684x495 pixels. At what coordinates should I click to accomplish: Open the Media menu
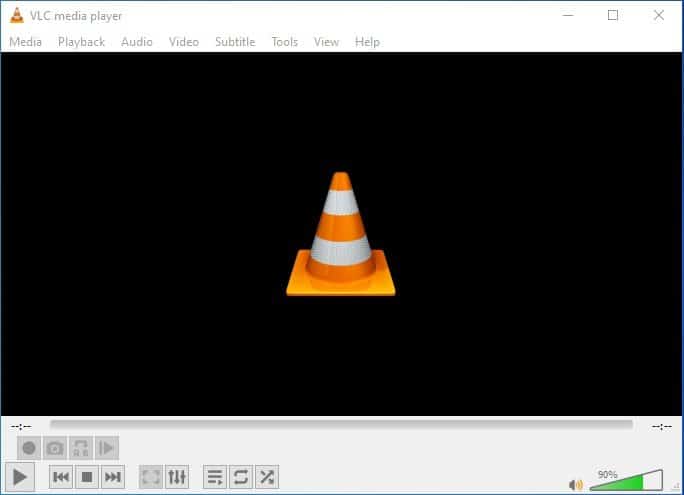(x=25, y=42)
